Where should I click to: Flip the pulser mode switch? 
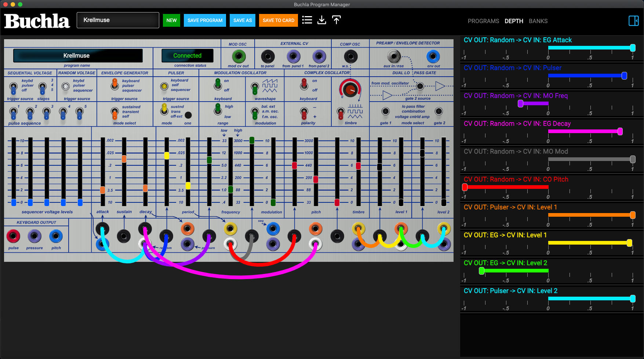click(x=164, y=109)
